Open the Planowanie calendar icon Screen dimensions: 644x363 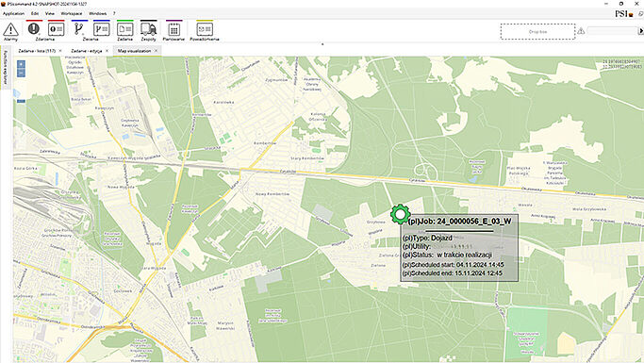pyautogui.click(x=173, y=29)
